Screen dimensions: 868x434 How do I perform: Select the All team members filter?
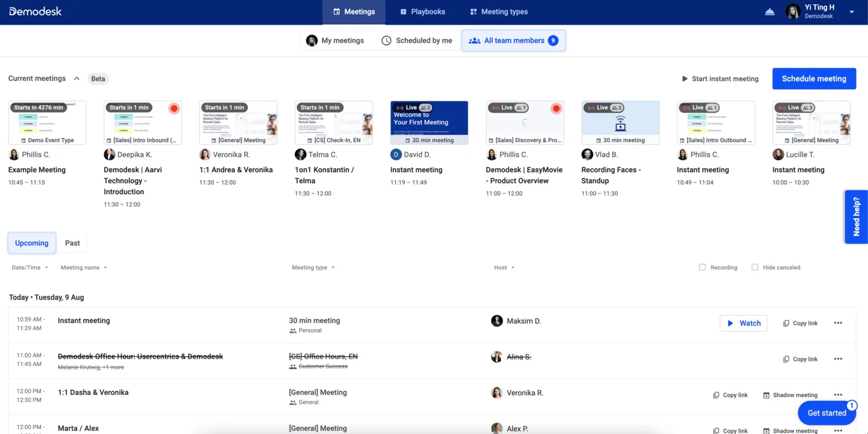click(x=514, y=40)
